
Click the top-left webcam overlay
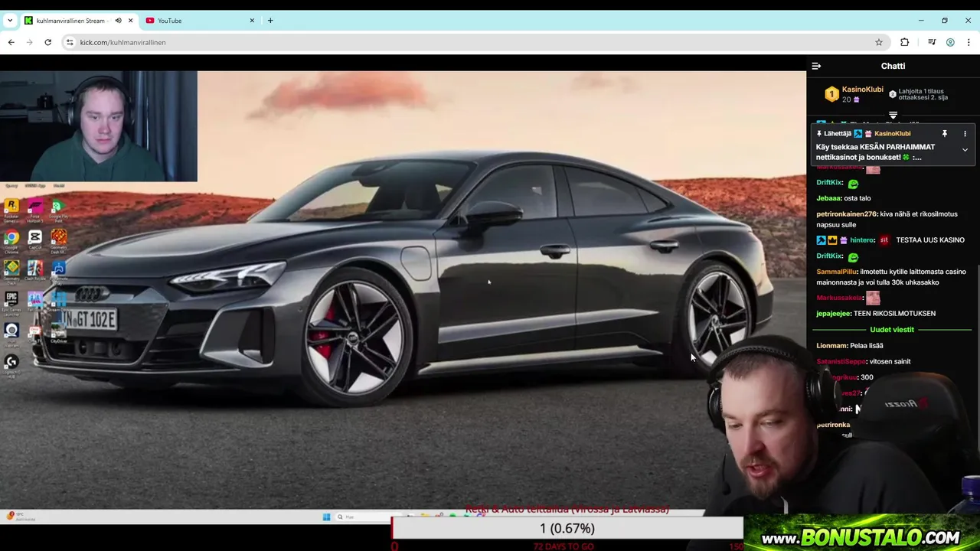99,126
